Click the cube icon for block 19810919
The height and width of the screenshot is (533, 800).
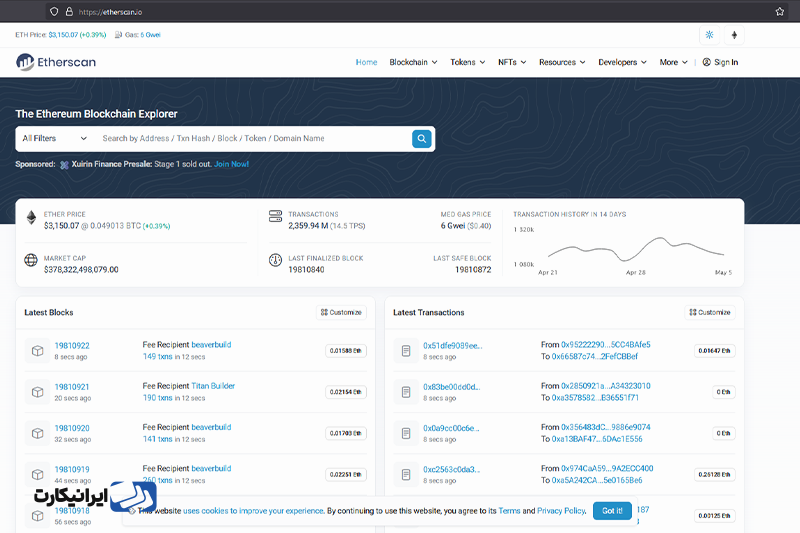click(x=37, y=474)
